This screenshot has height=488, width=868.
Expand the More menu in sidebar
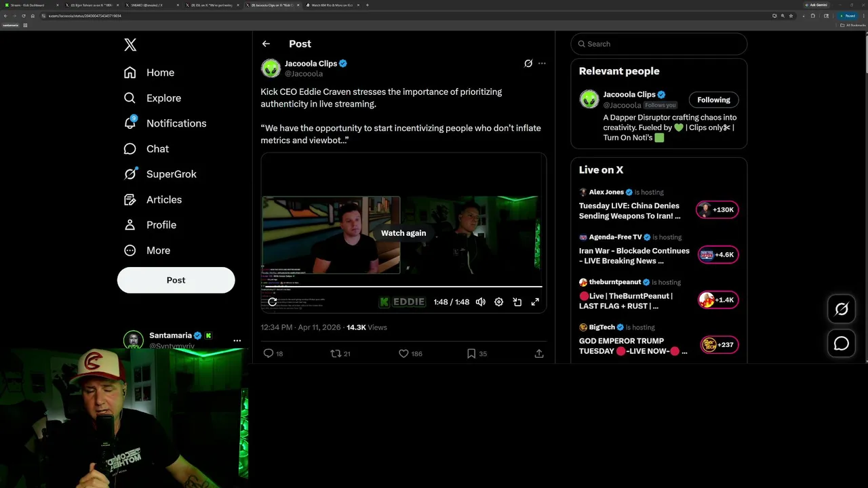tap(147, 251)
